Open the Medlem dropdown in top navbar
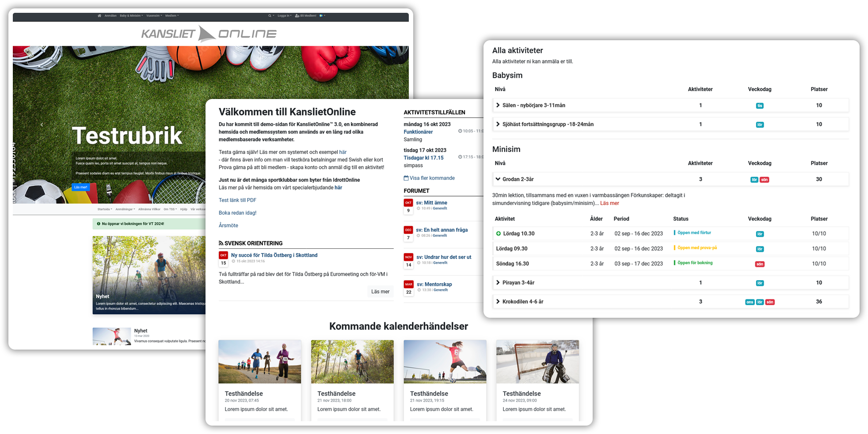 172,15
